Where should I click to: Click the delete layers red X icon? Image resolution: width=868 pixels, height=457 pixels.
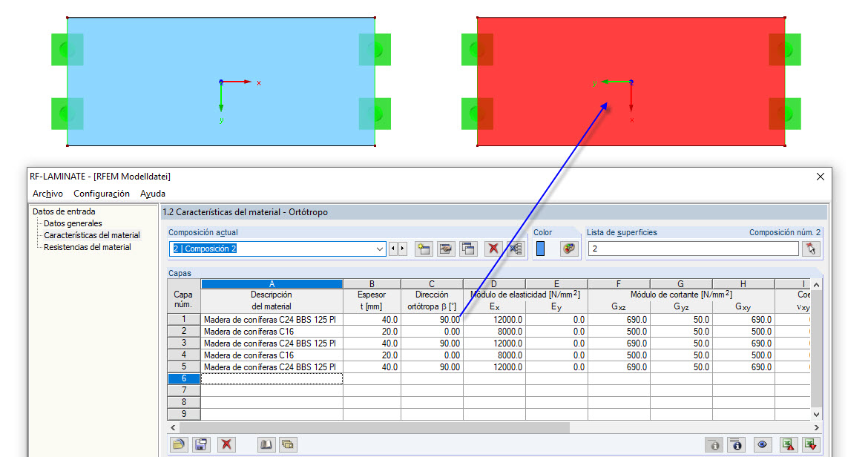[x=226, y=444]
